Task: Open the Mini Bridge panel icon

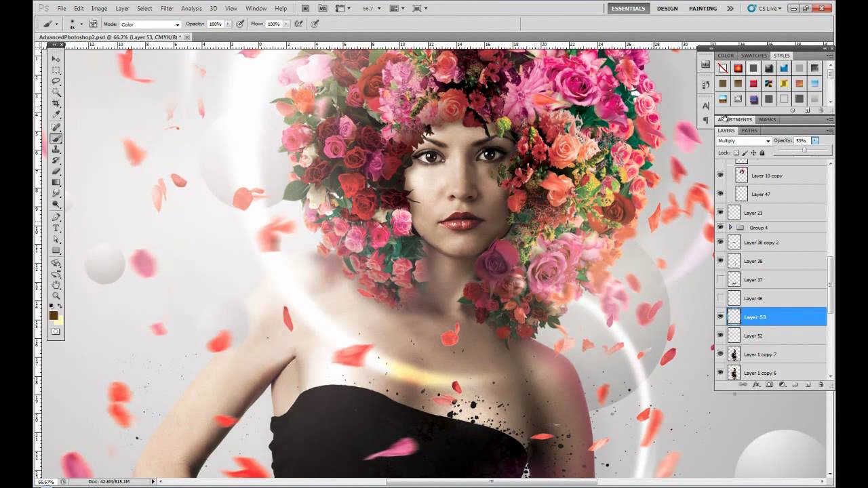Action: [x=705, y=64]
